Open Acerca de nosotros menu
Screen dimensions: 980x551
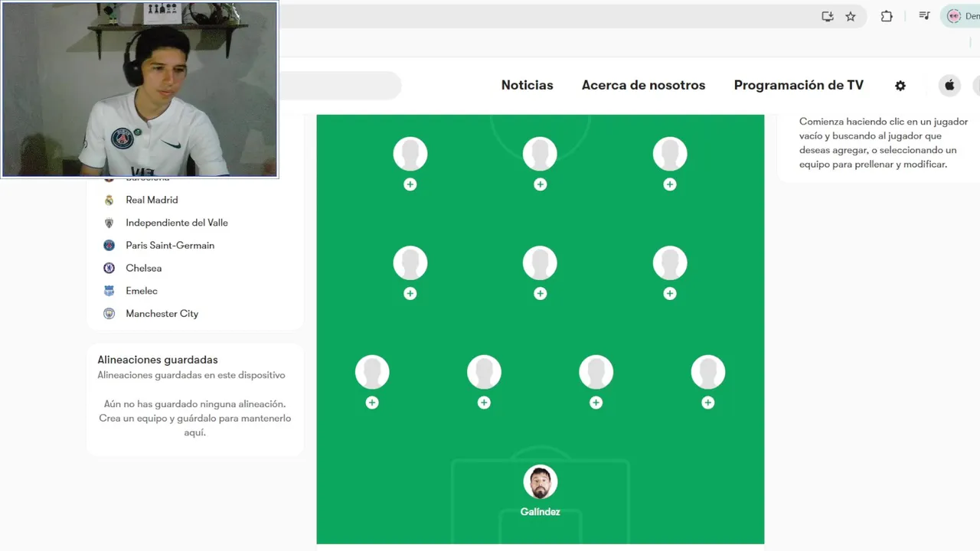point(643,85)
